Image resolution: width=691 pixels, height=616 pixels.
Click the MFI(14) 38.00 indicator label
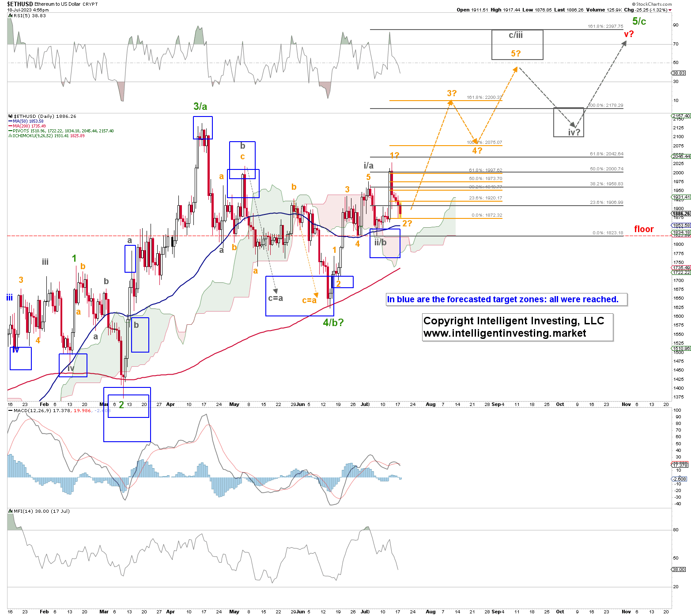(x=39, y=511)
